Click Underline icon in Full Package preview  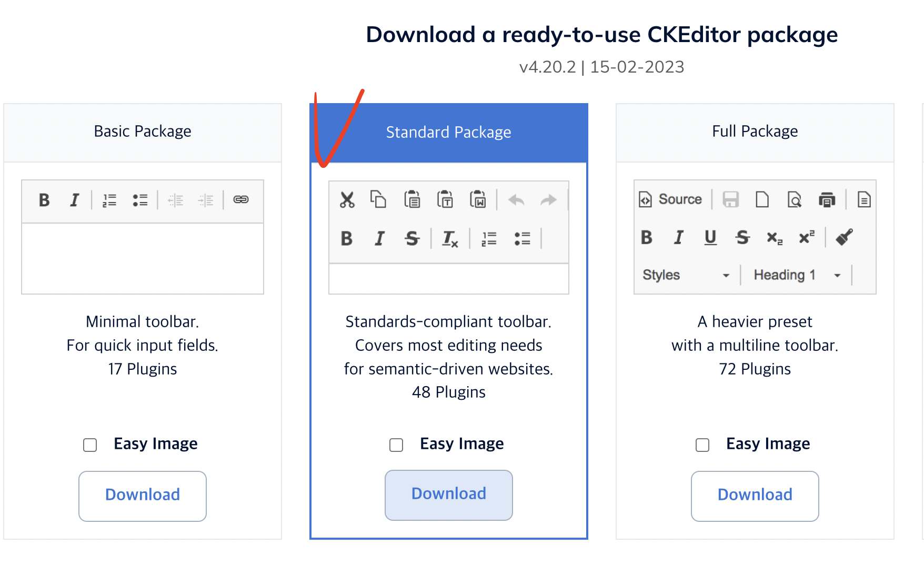(x=710, y=237)
